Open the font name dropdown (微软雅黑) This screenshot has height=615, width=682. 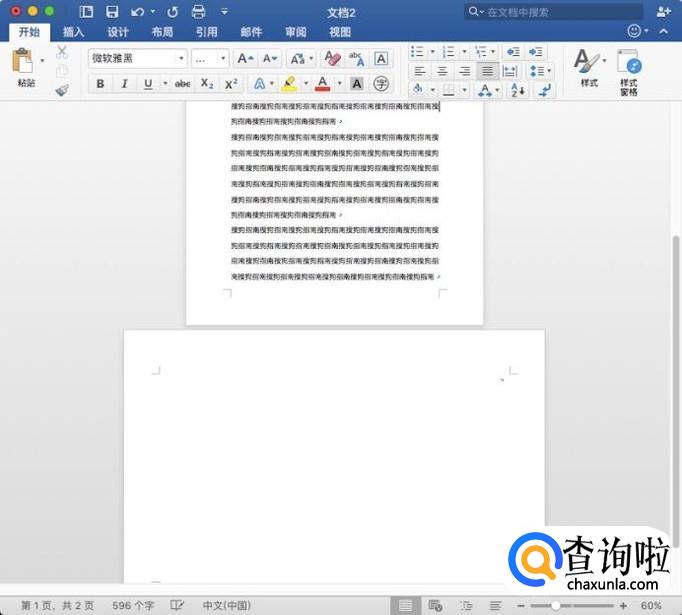pos(137,59)
